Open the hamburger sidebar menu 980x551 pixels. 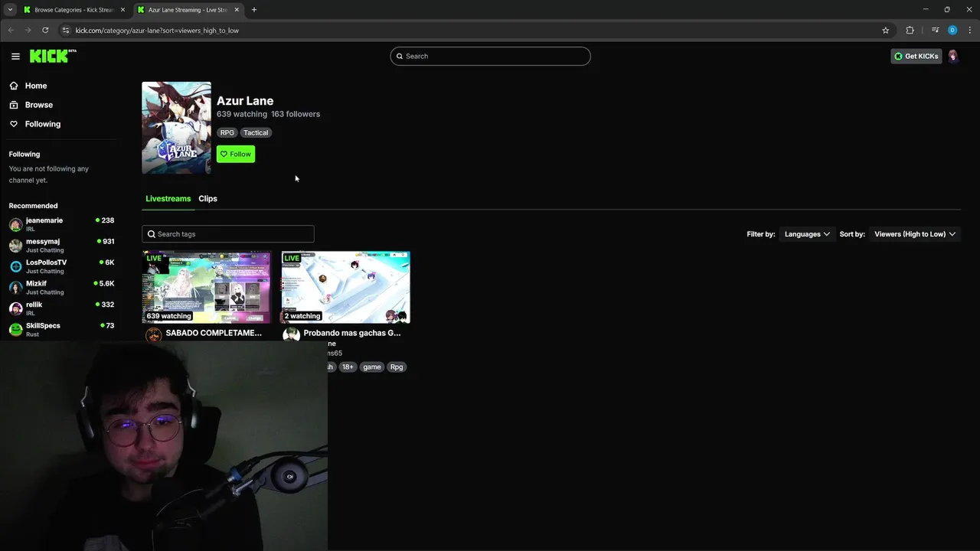click(x=15, y=56)
